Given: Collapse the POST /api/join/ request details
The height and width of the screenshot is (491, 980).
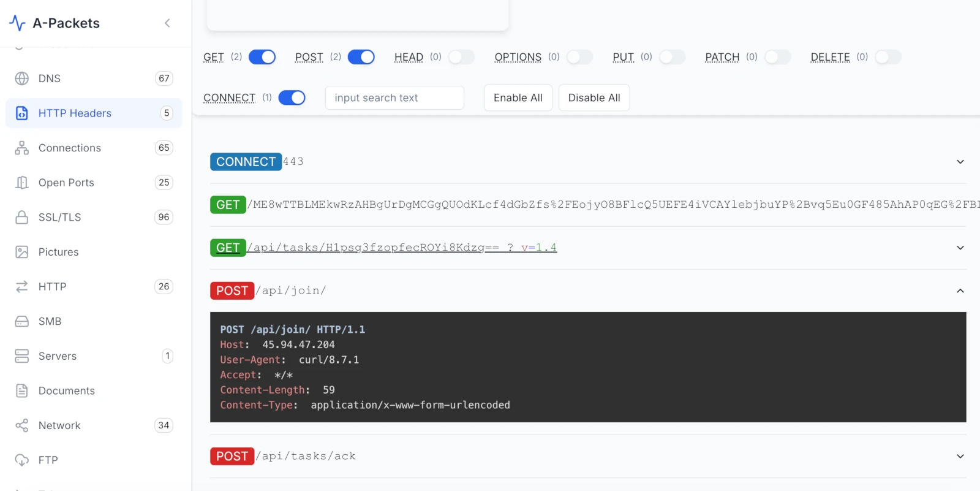Looking at the screenshot, I should [960, 291].
